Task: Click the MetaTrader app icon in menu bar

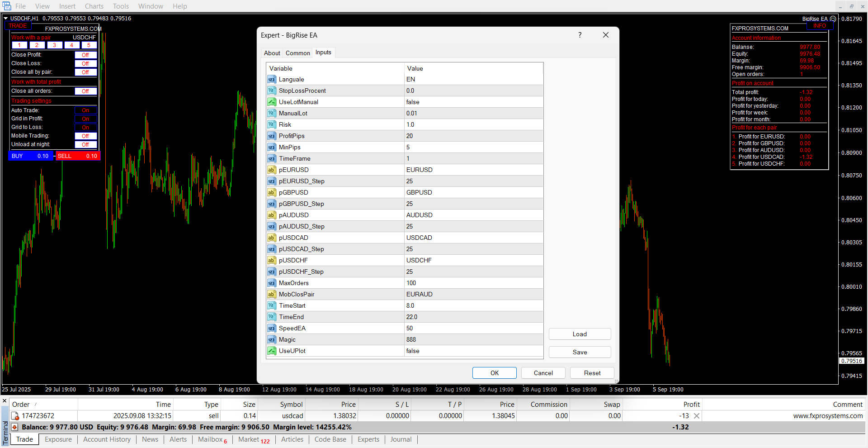Action: tap(7, 6)
